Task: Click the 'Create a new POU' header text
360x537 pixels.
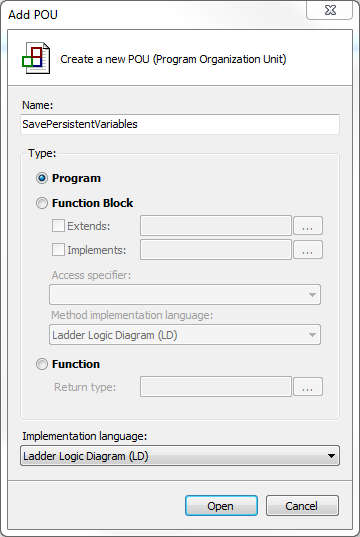Action: click(x=173, y=59)
